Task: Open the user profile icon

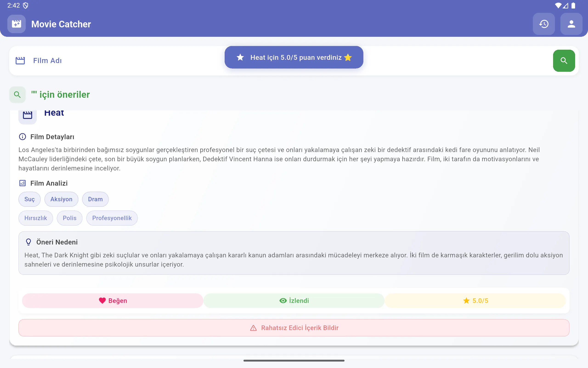Action: click(571, 24)
